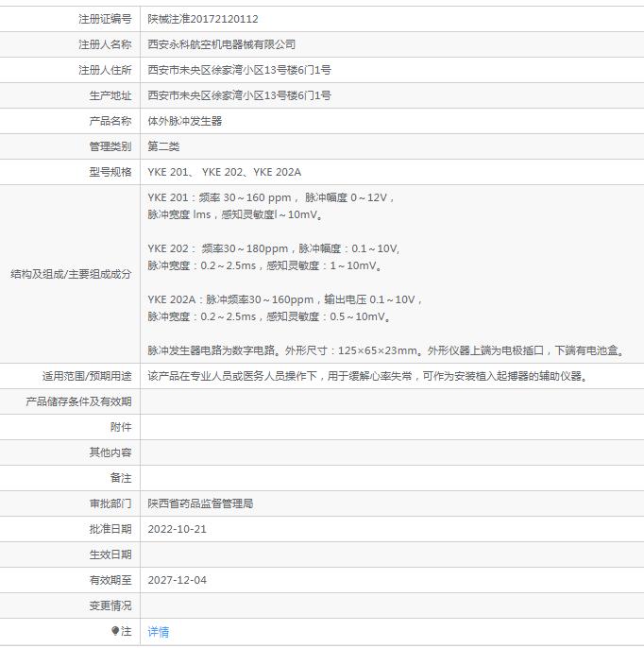Click the 结构及组成/主要组成成分 row label

click(x=71, y=274)
